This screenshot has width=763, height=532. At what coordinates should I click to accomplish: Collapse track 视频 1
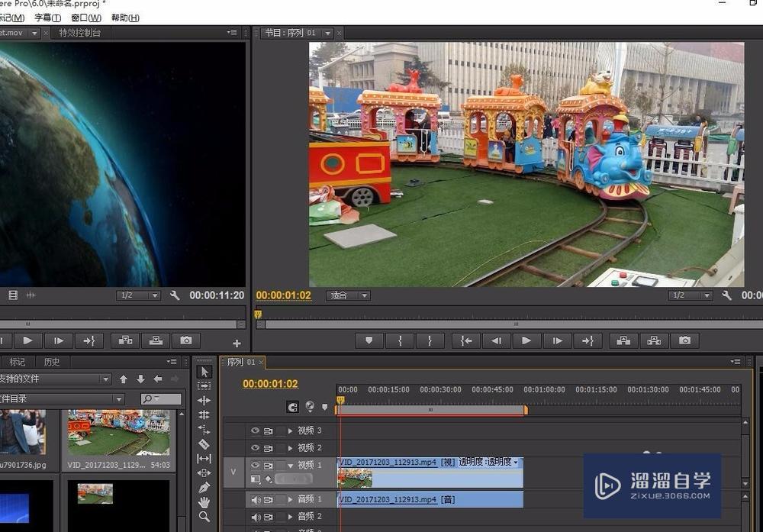[x=291, y=466]
